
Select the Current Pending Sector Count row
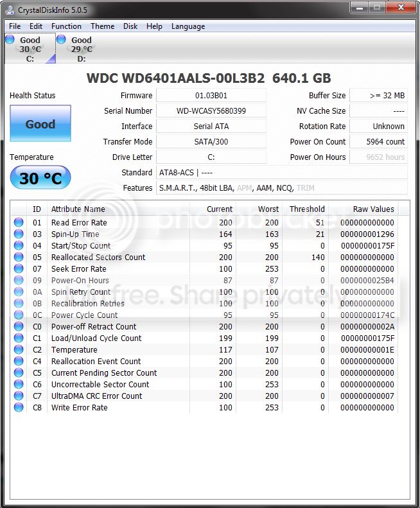click(204, 372)
